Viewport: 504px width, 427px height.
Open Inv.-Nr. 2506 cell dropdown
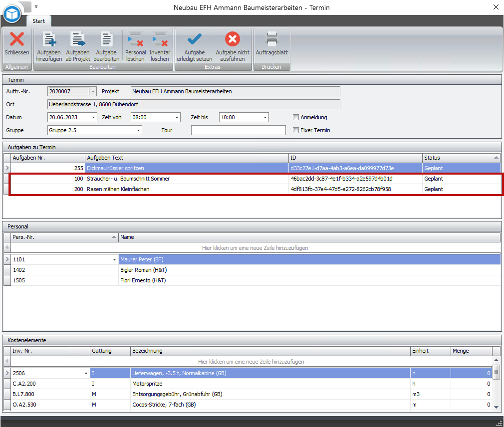(86, 373)
